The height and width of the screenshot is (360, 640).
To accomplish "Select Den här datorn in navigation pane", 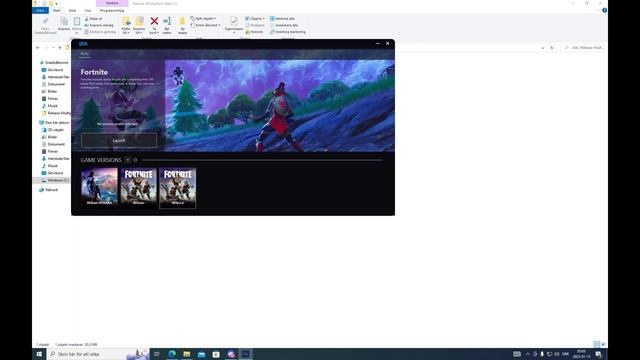I will (x=54, y=123).
